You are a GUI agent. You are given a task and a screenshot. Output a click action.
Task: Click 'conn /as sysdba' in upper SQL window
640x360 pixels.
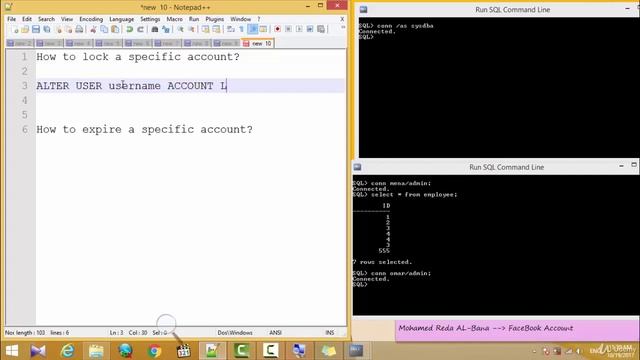click(405, 26)
